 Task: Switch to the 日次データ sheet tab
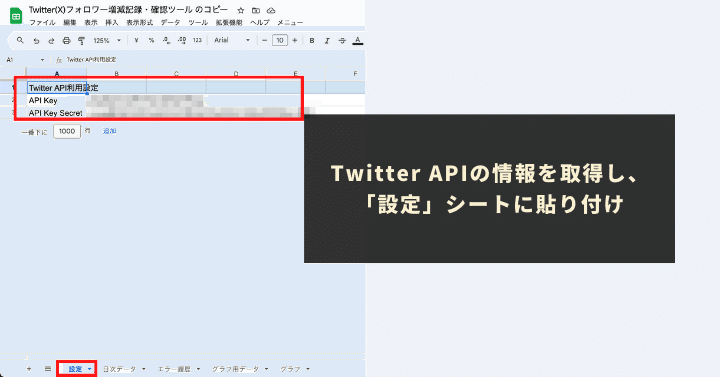(x=119, y=369)
